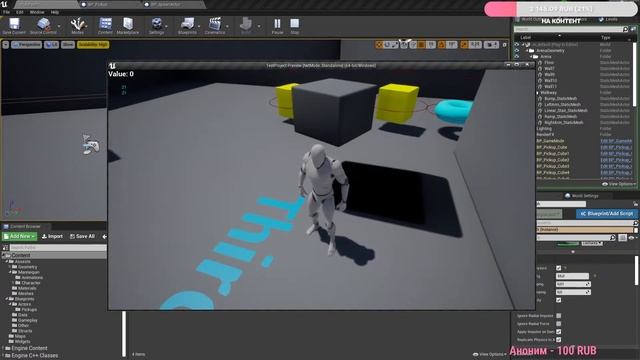
Task: Click the Content Browser back arrow icon
Action: pyautogui.click(x=104, y=236)
